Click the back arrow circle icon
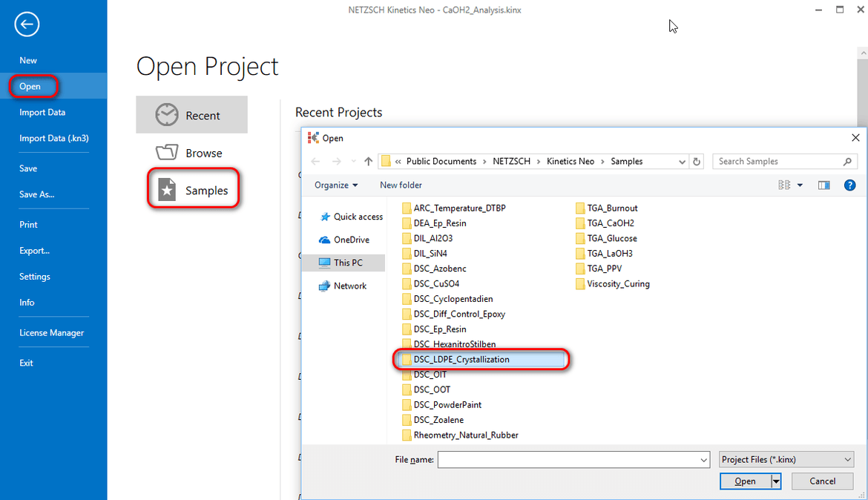This screenshot has height=500, width=868. pos(27,24)
